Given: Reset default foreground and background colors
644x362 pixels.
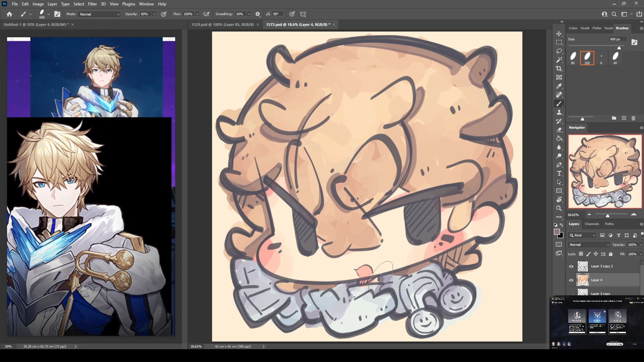Looking at the screenshot, I should click(555, 225).
